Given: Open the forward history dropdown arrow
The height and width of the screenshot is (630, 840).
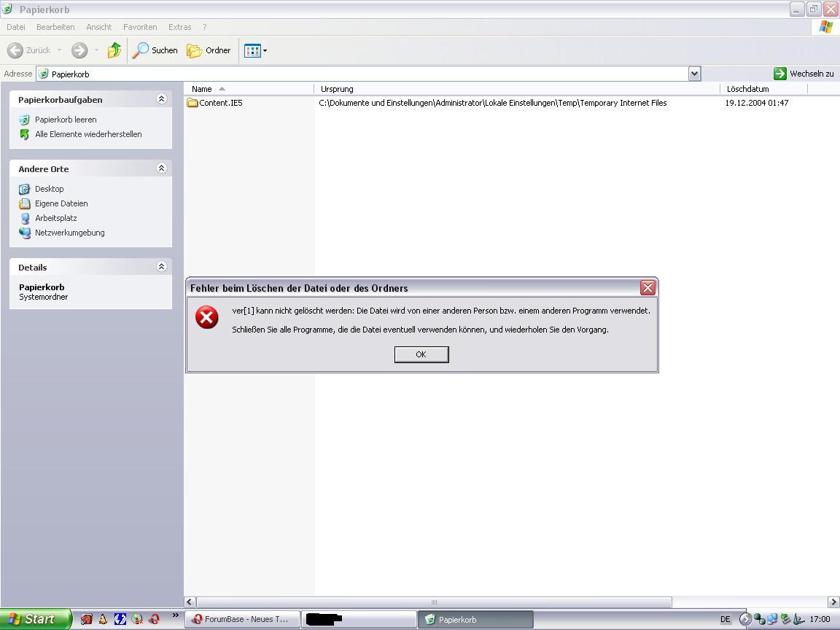Looking at the screenshot, I should [96, 50].
